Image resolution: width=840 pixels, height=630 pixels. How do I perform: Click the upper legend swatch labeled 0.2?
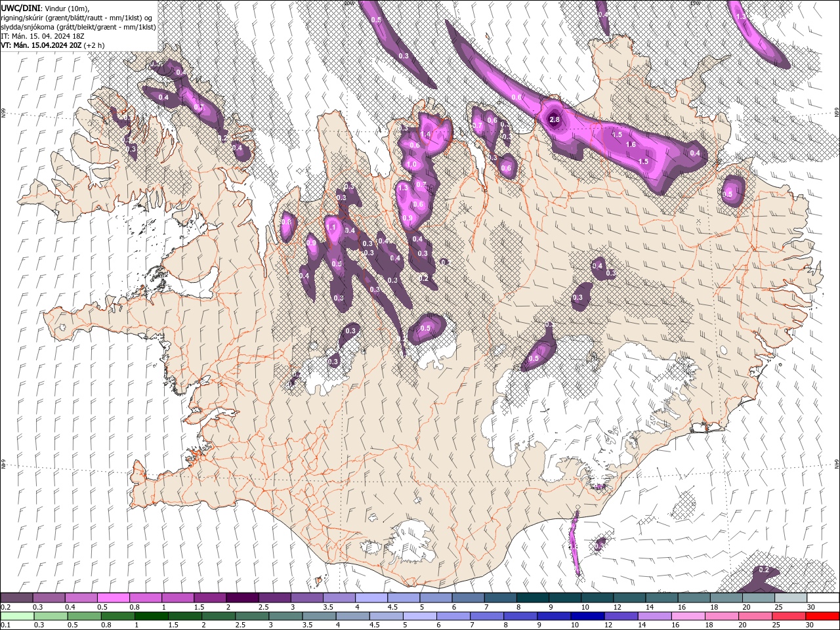pyautogui.click(x=16, y=598)
